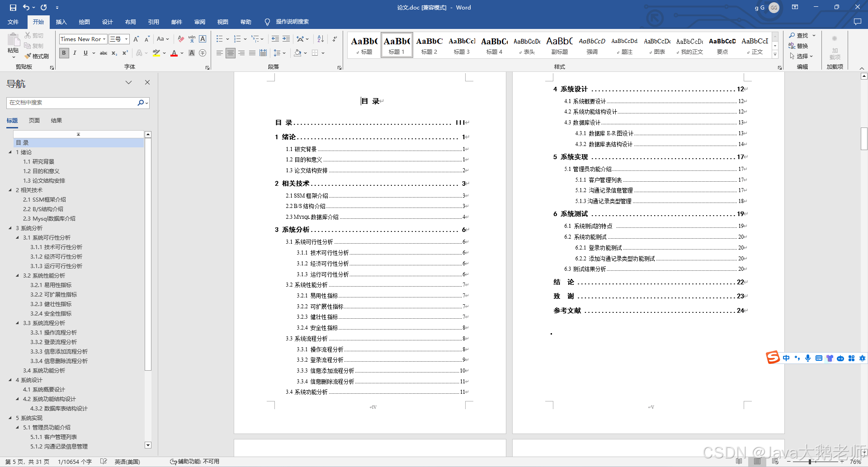Image resolution: width=868 pixels, height=467 pixels.
Task: Collapse the '3 系统分析' heading in navigation
Action: coord(10,228)
